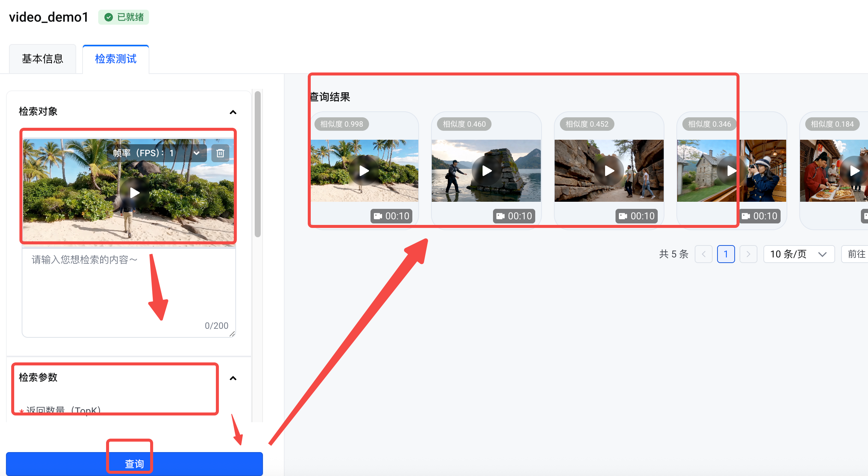The height and width of the screenshot is (476, 868).
Task: Go to page 1 in pagination
Action: pyautogui.click(x=726, y=254)
